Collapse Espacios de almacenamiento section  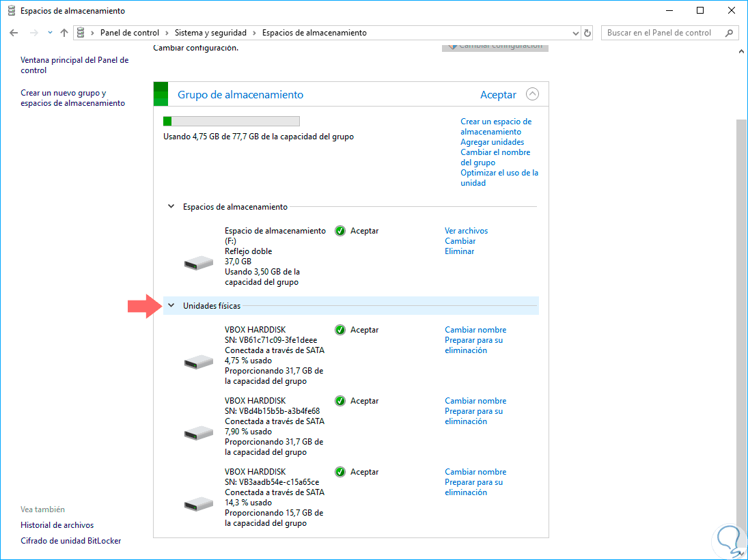pos(171,206)
